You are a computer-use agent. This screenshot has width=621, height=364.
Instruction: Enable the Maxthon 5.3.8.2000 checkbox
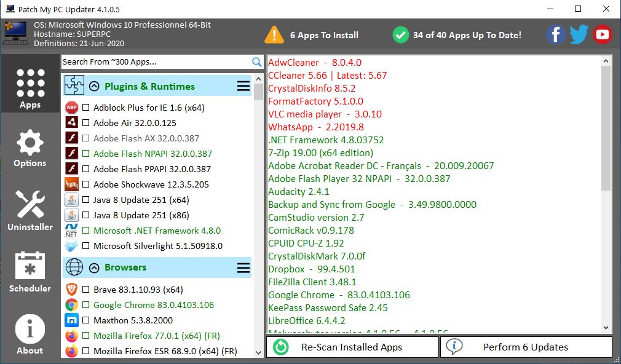pos(85,320)
